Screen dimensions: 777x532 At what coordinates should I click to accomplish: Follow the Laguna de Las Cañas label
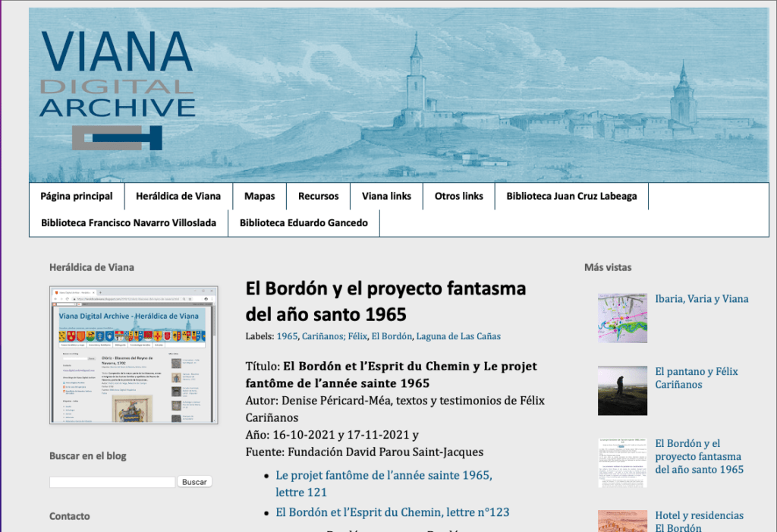(459, 336)
